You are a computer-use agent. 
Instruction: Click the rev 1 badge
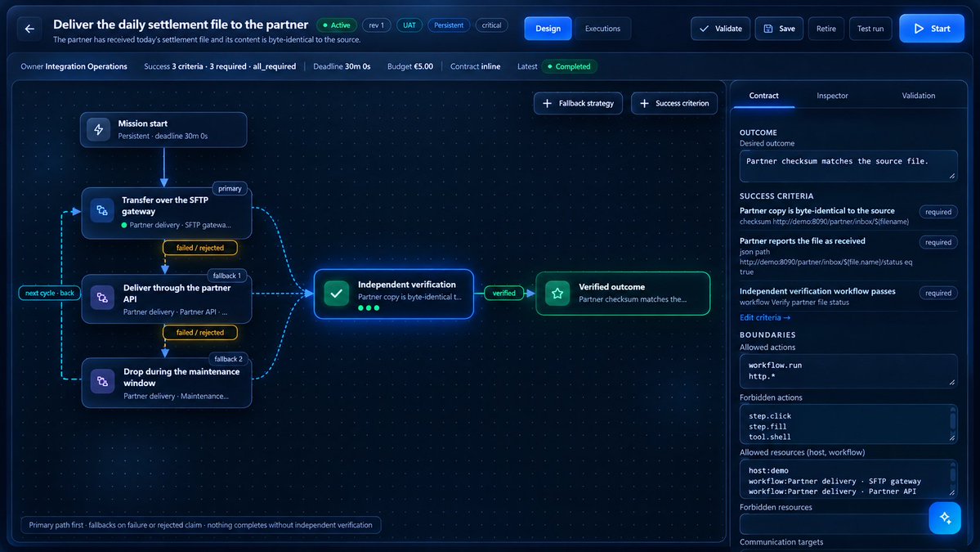376,25
